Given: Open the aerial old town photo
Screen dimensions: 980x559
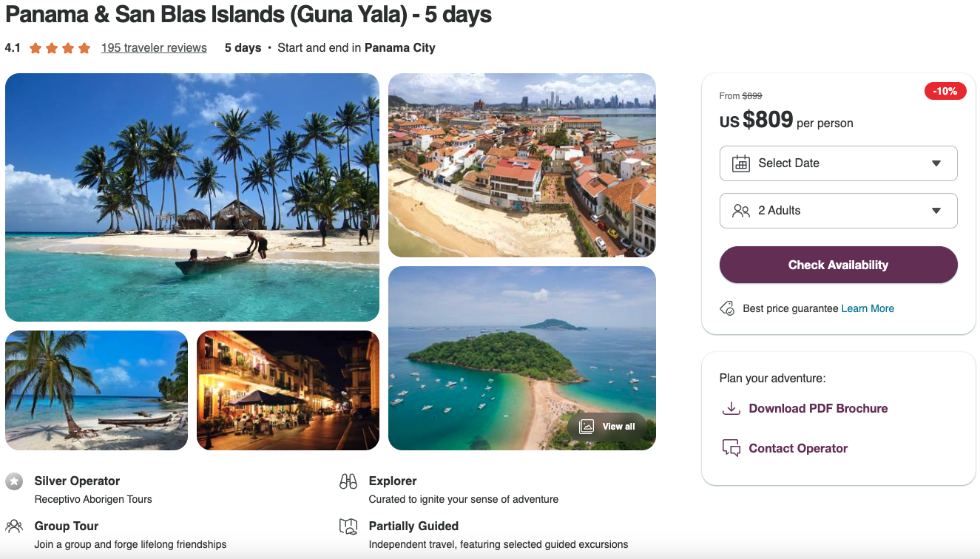Looking at the screenshot, I should 521,165.
